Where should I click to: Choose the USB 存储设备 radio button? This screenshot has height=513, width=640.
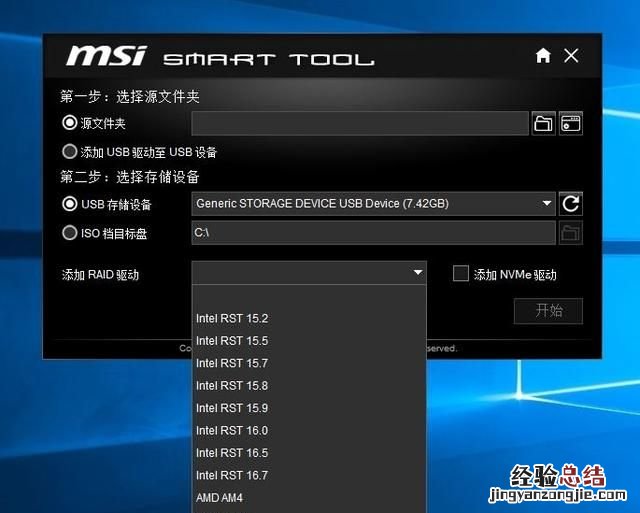coord(69,204)
